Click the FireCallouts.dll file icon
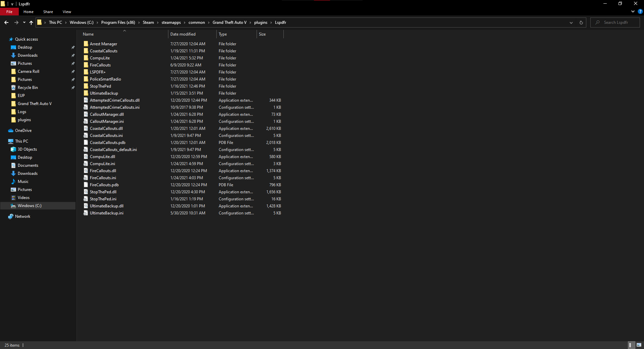This screenshot has height=349, width=644. (86, 171)
